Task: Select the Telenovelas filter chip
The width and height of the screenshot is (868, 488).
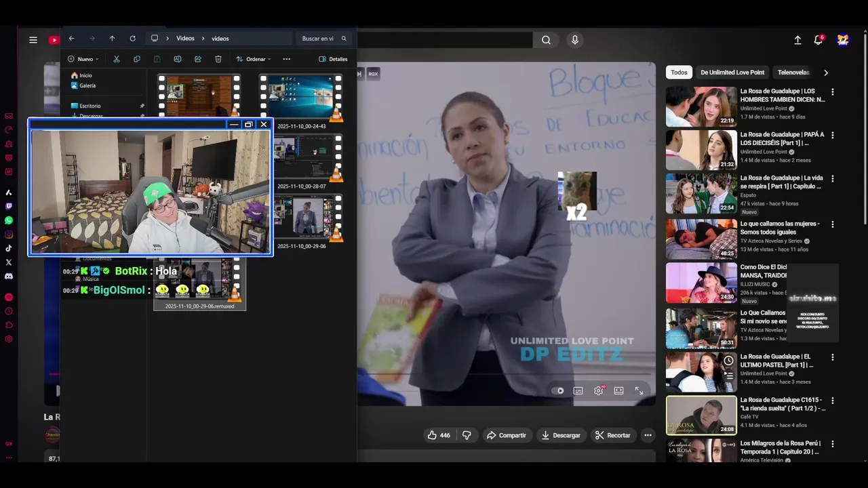Action: point(793,73)
